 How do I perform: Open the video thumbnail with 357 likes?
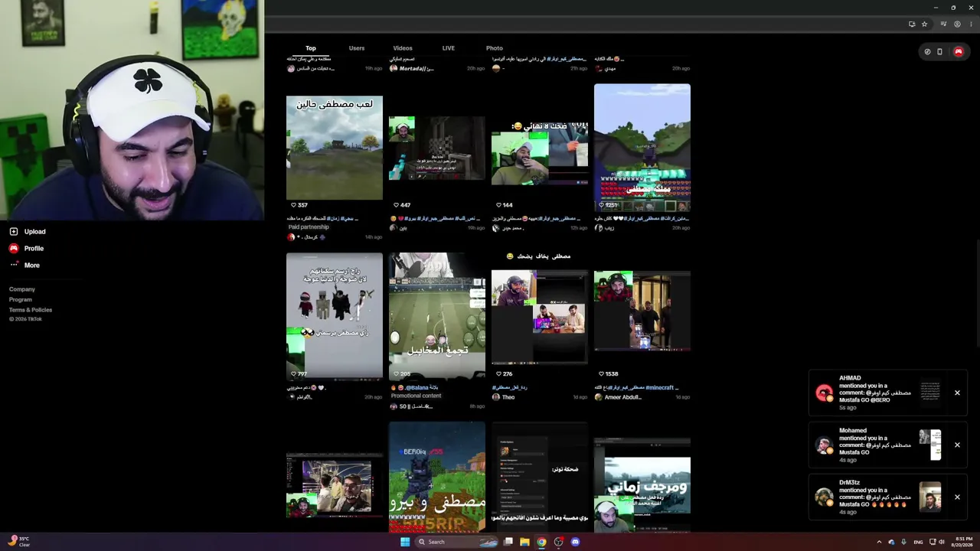point(334,148)
